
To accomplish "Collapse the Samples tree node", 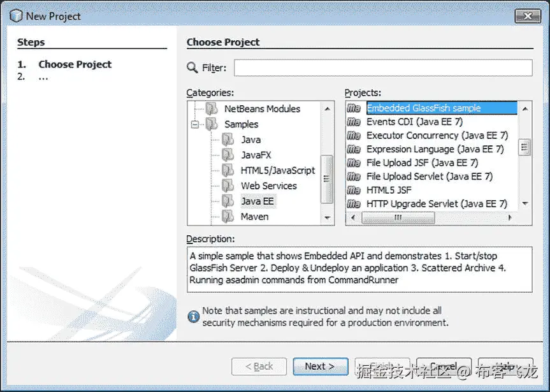I will pos(194,124).
